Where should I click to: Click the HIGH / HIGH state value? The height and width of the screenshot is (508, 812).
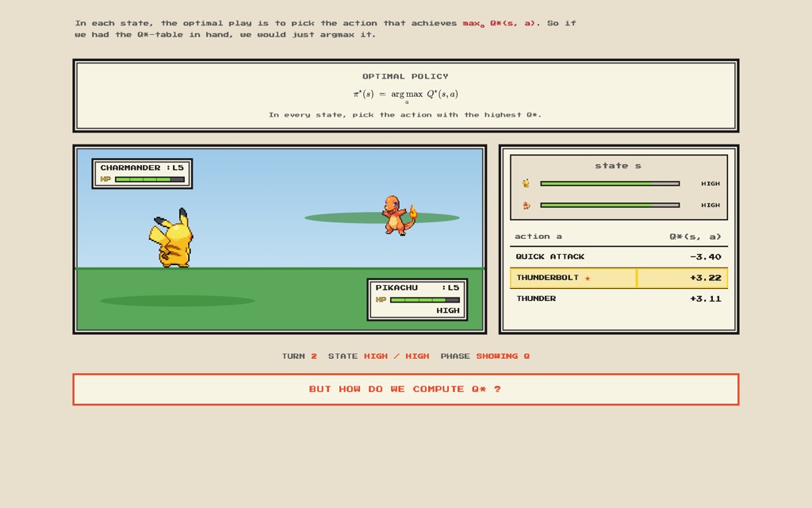tap(396, 356)
